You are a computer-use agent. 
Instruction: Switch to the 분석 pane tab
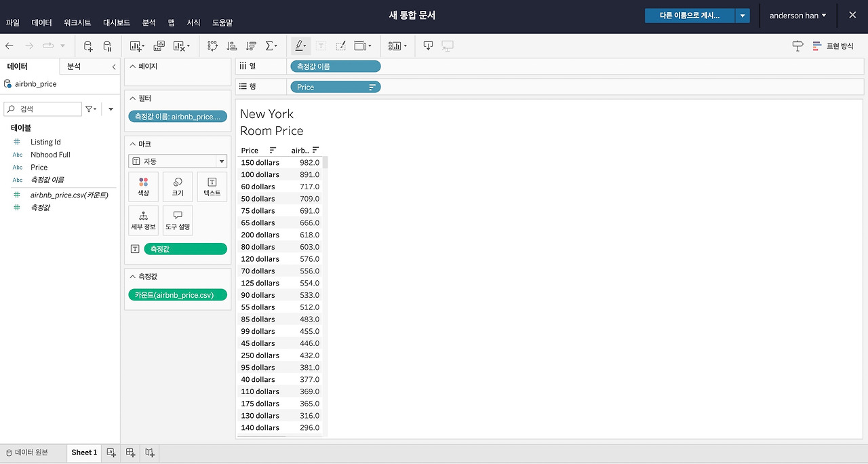point(74,66)
